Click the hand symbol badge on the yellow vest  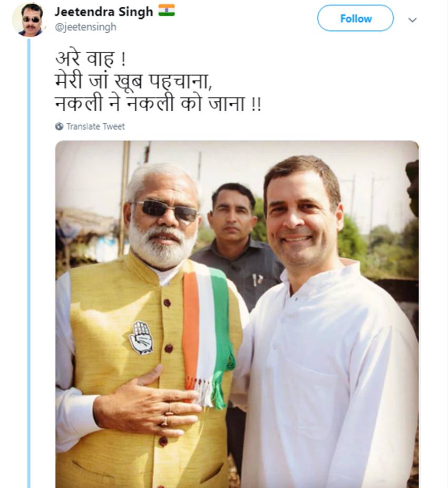tap(141, 337)
